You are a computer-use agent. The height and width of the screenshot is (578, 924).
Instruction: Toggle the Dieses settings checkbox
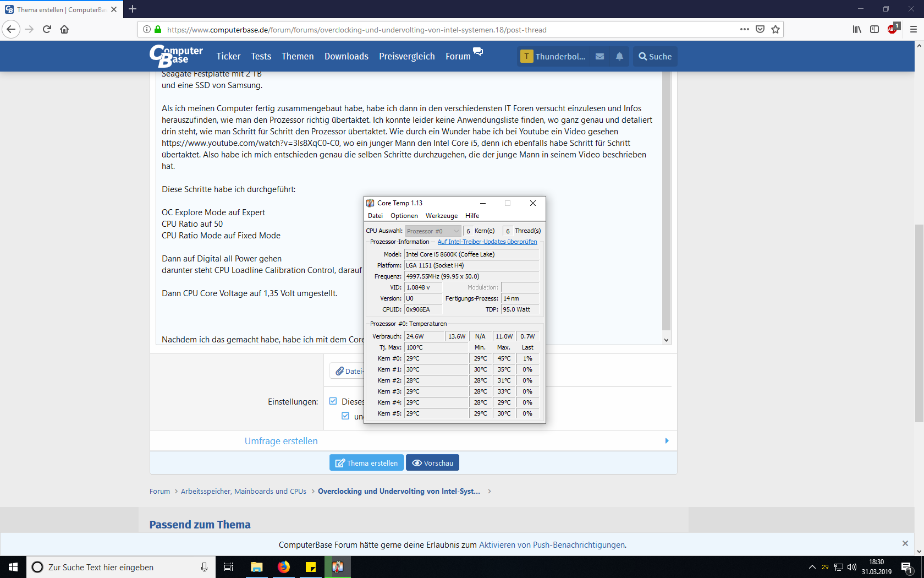(333, 401)
